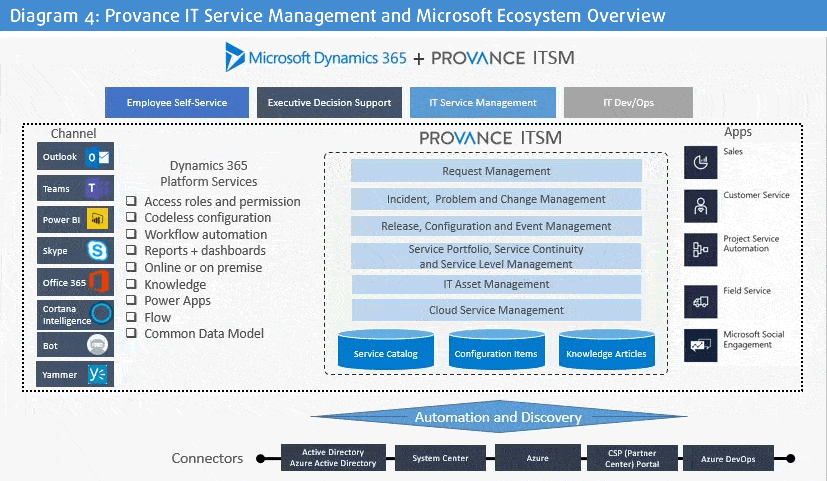This screenshot has width=827, height=481.
Task: Click the Microsoft Dynamics 365 logo
Action: point(315,57)
